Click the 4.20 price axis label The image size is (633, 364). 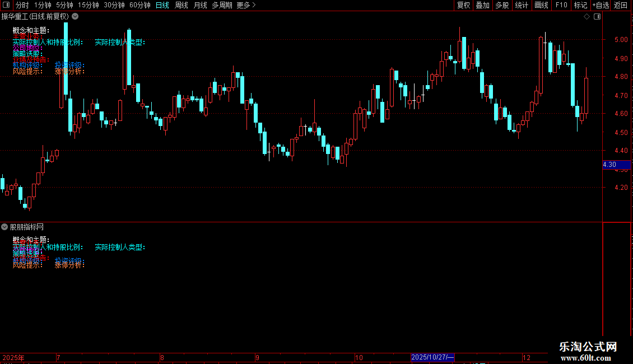tap(621, 187)
